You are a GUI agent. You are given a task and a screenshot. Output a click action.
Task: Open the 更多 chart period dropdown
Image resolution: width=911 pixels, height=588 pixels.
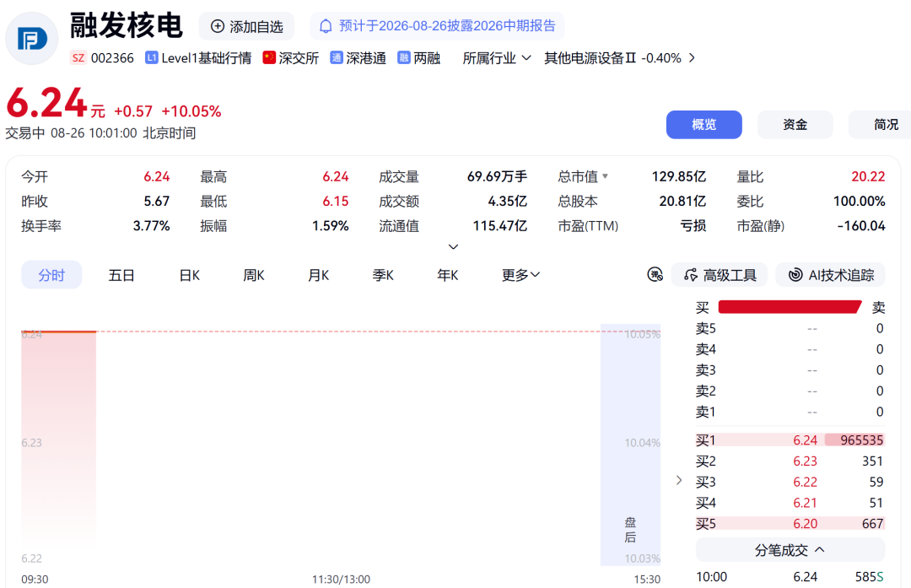coord(521,275)
